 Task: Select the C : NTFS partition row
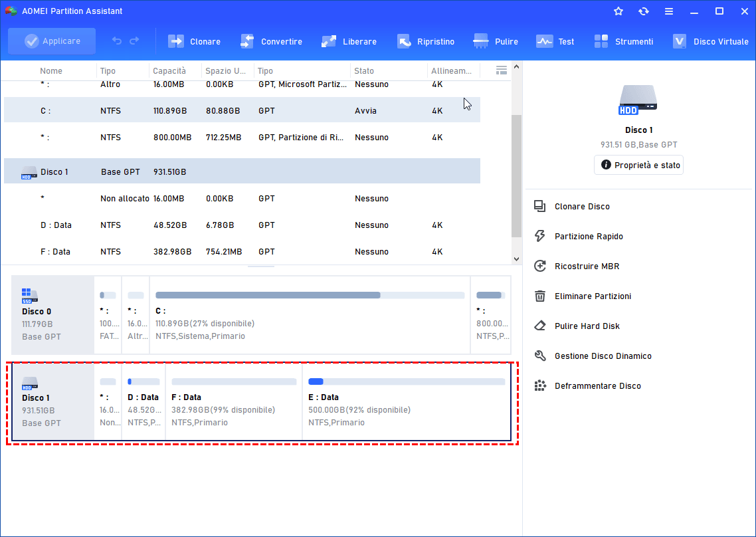pos(242,110)
